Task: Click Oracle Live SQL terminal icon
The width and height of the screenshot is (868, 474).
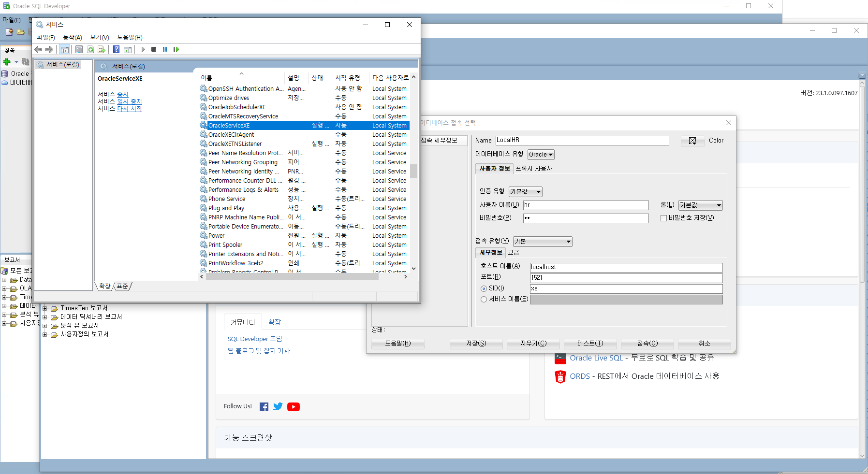Action: click(x=560, y=358)
